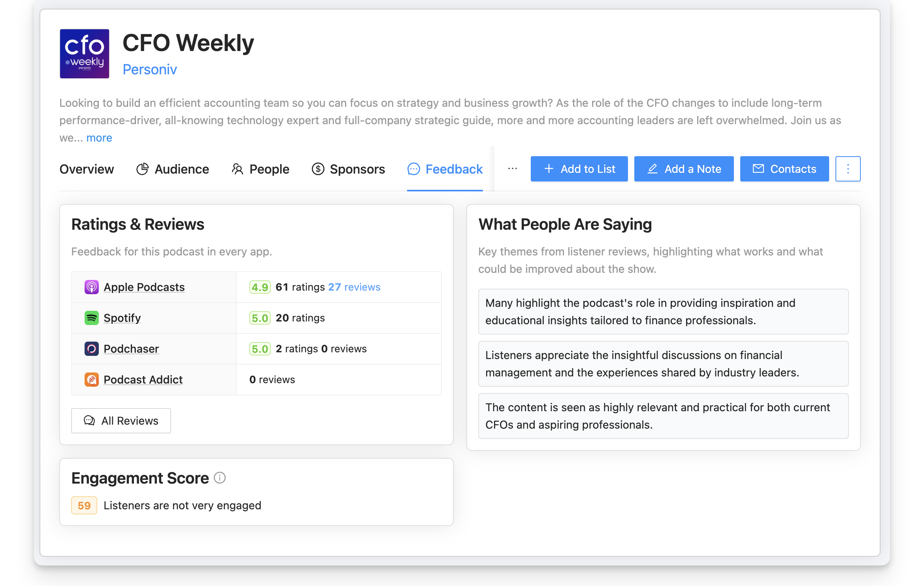
Task: Open the Apple Podcasts link
Action: 144,287
